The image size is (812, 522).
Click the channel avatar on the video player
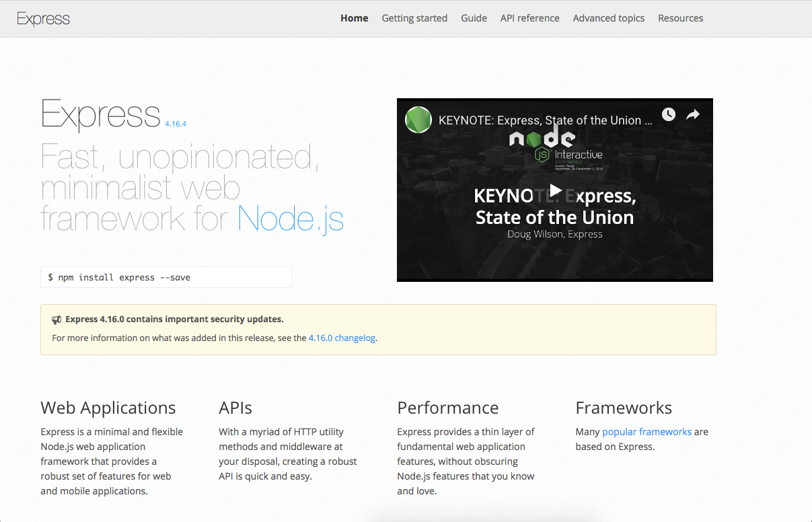(418, 119)
